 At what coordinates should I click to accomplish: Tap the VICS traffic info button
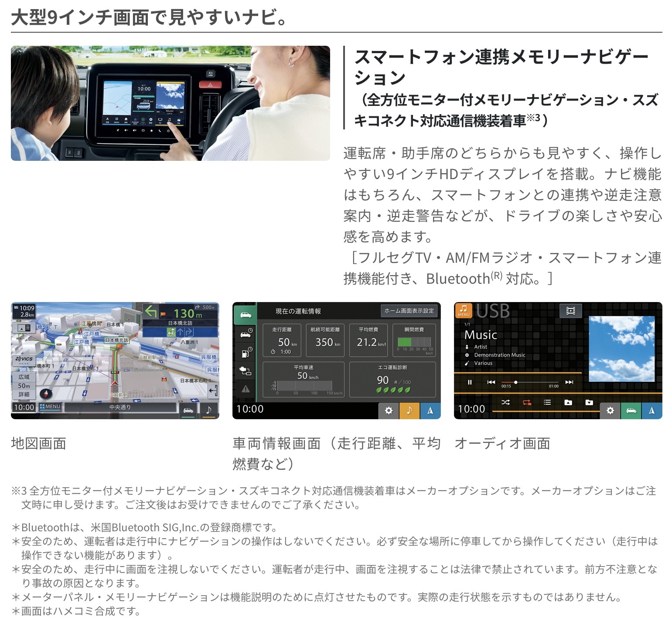24,360
